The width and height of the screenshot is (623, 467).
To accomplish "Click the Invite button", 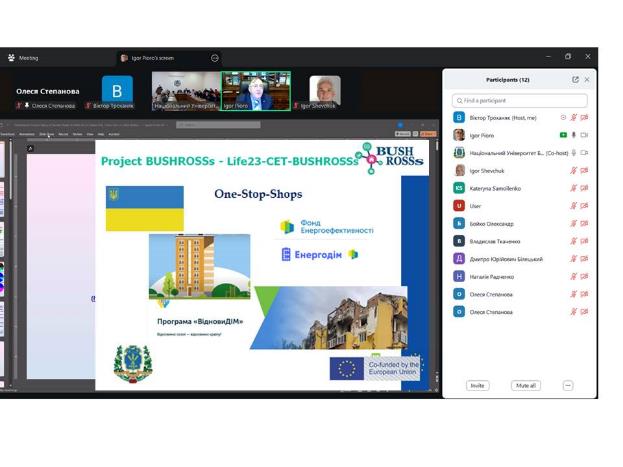I will tap(477, 386).
